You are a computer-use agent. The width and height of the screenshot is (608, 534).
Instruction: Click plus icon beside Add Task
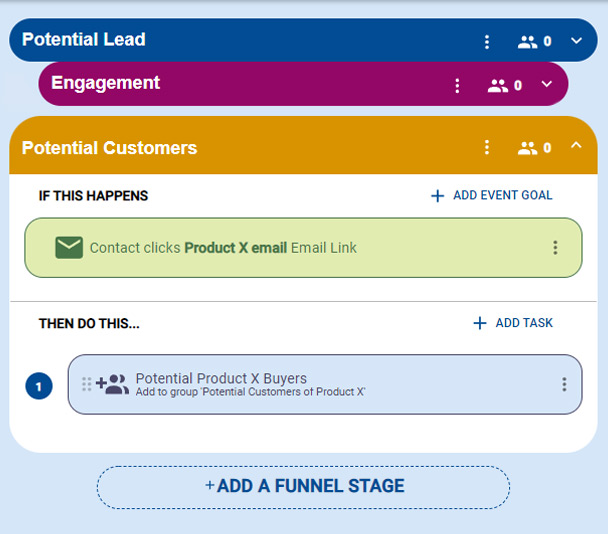click(480, 323)
